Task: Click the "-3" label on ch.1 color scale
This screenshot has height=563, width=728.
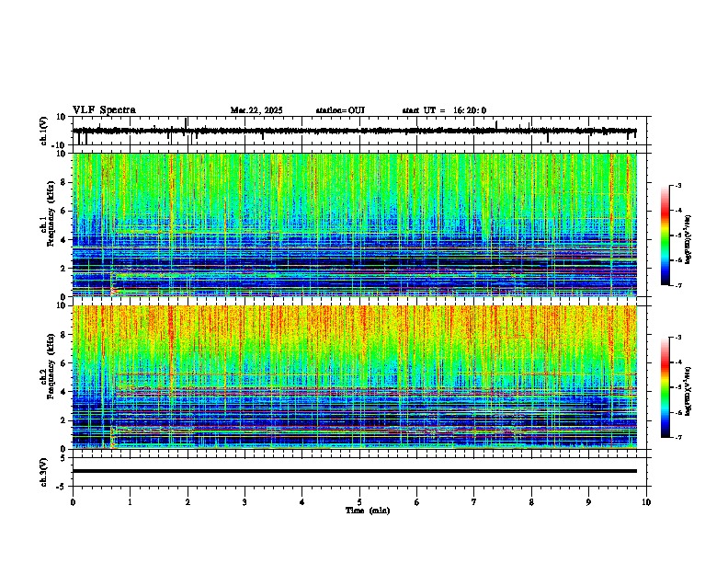Action: 677,185
